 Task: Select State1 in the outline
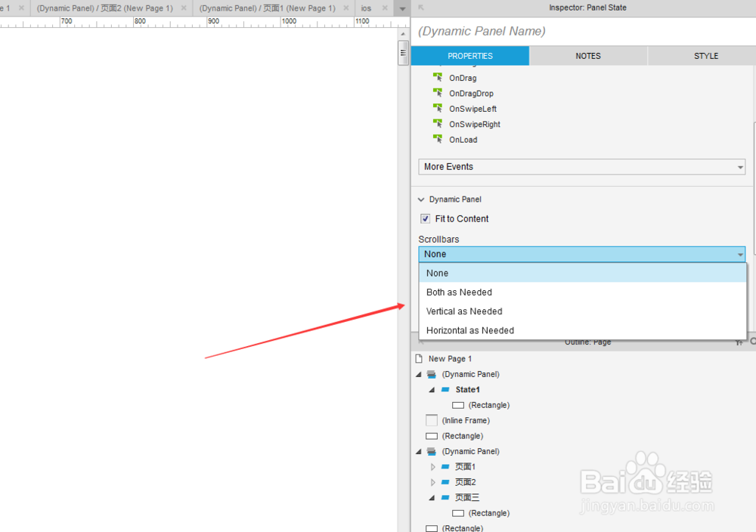(468, 390)
